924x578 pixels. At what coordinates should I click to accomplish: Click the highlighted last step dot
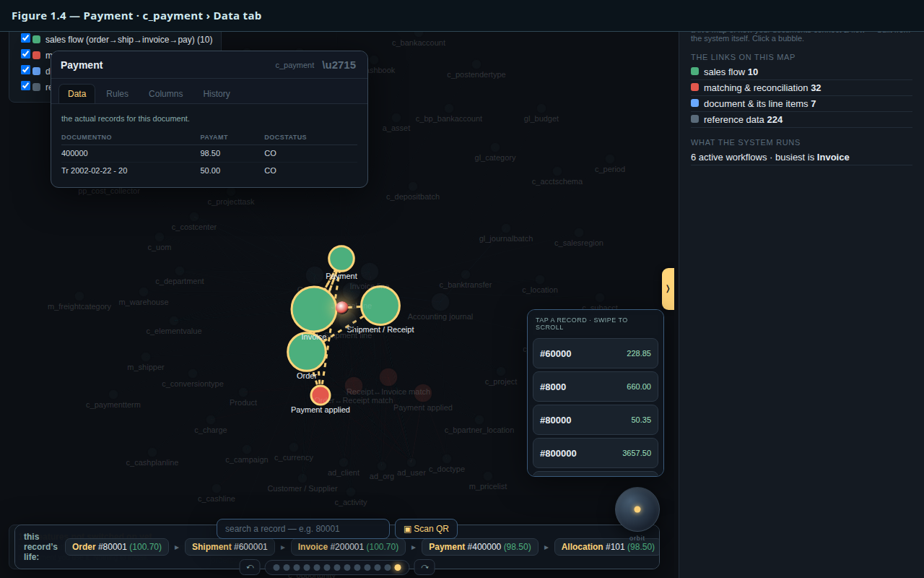pos(398,567)
